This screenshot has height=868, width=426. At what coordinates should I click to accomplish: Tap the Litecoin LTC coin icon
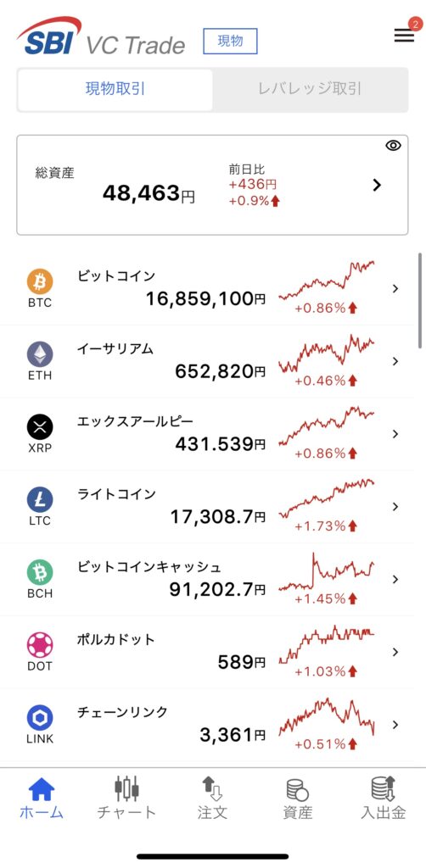coord(40,499)
